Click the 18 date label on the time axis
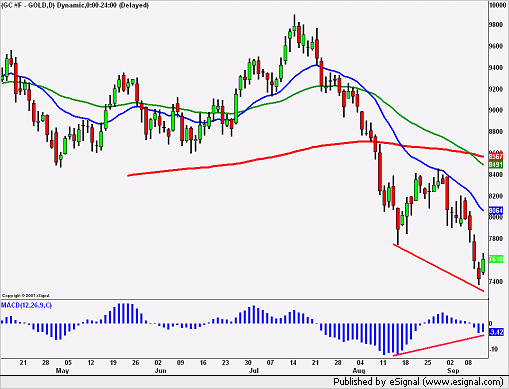Image resolution: width=509 pixels, height=389 pixels. 405,363
